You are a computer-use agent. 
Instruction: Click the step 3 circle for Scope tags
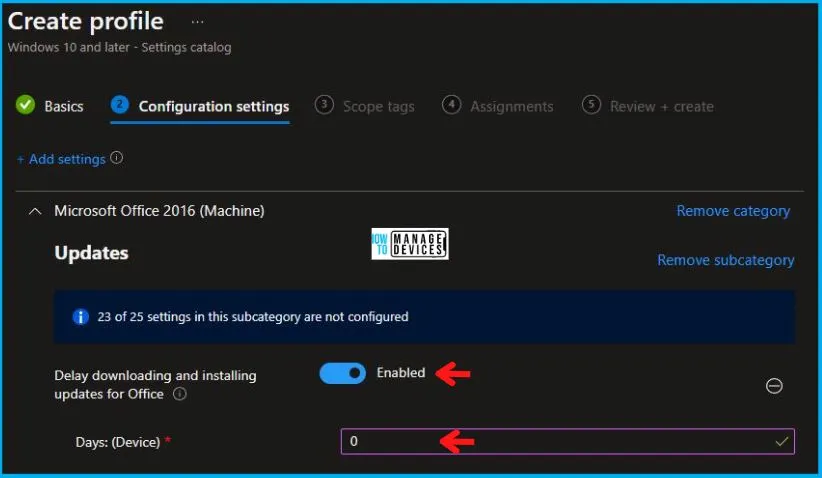(x=323, y=105)
